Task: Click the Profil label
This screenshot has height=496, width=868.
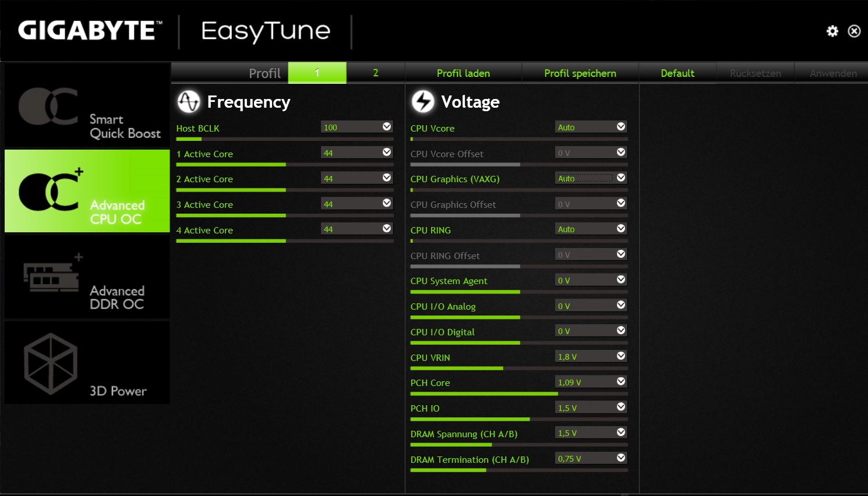Action: pyautogui.click(x=264, y=73)
